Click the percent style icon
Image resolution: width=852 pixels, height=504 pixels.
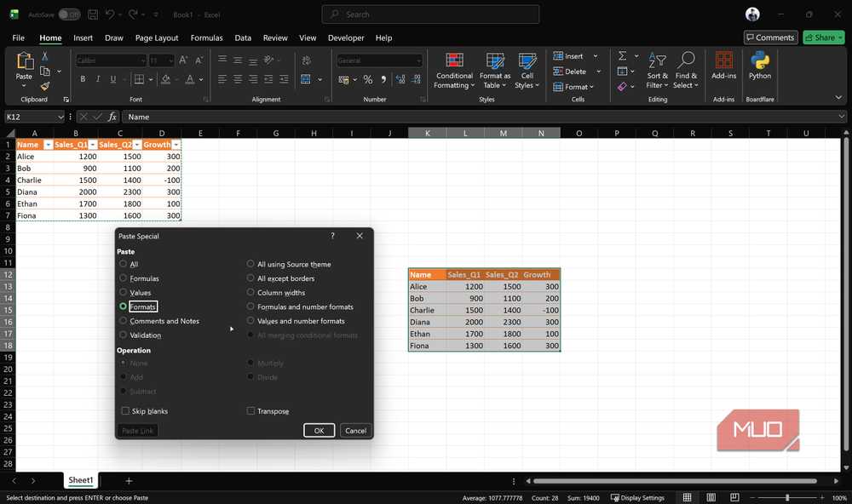click(368, 79)
